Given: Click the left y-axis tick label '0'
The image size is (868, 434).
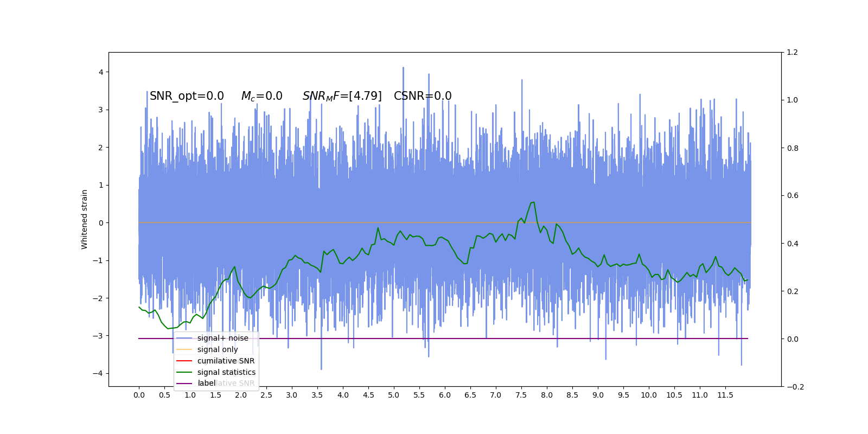Looking at the screenshot, I should 101,223.
